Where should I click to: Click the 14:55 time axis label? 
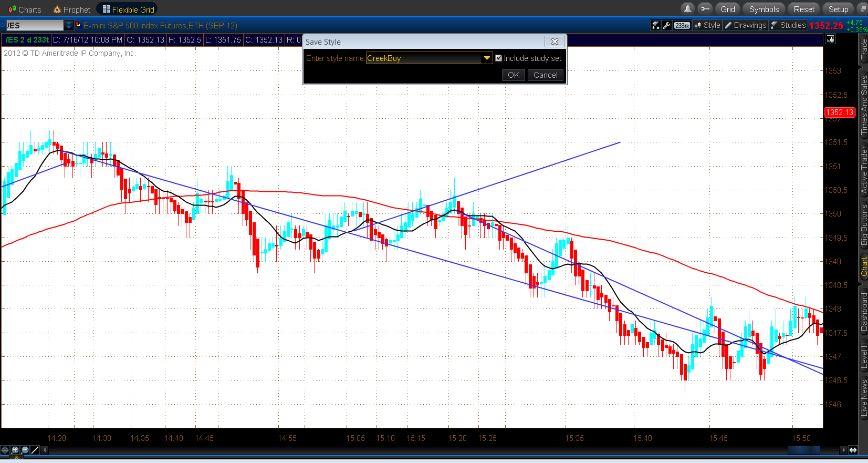(287, 438)
